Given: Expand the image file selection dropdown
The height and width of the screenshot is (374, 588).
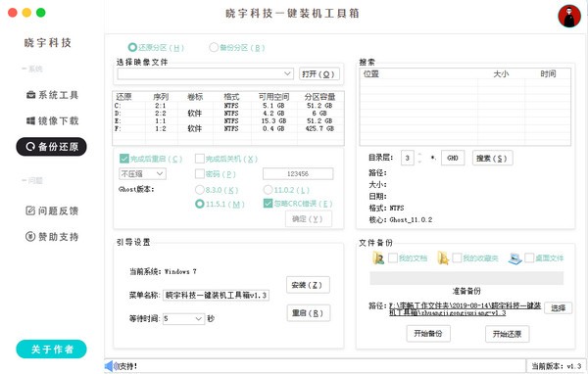Looking at the screenshot, I should click(x=287, y=73).
